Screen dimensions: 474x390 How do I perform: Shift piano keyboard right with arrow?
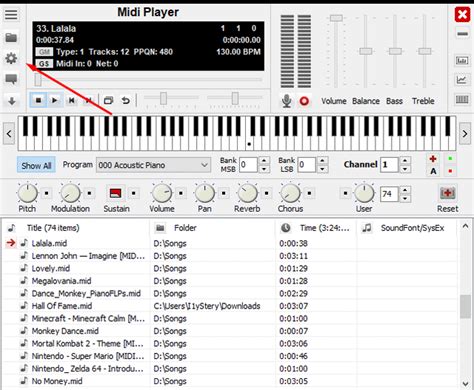pyautogui.click(x=465, y=134)
